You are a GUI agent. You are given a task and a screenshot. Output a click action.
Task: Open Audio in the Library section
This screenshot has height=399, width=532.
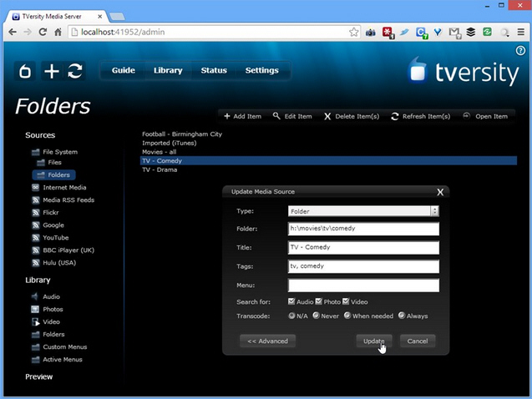46,296
